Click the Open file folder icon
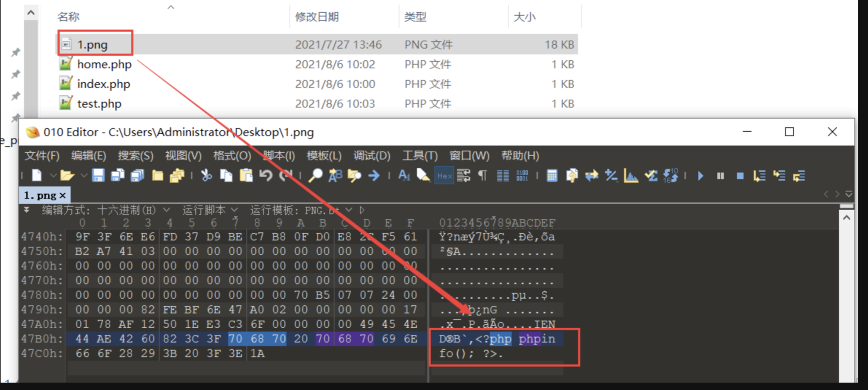This screenshot has width=868, height=390. [x=67, y=176]
